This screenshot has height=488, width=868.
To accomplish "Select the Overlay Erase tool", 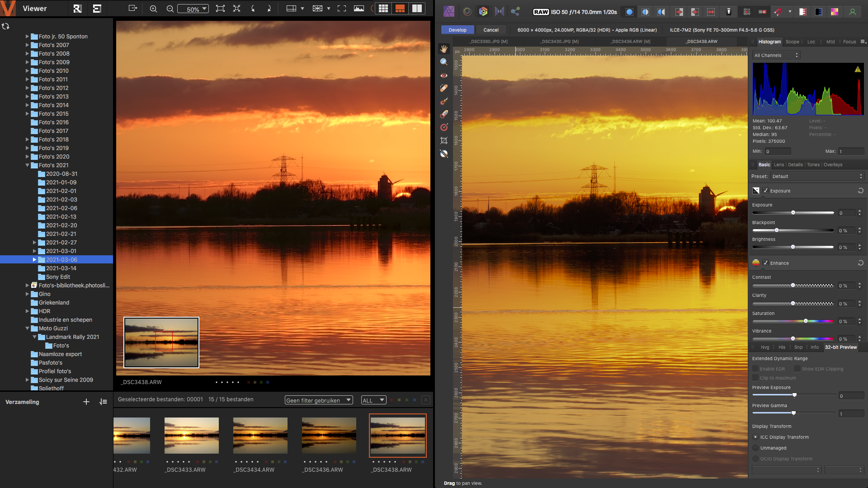I will coord(444,114).
